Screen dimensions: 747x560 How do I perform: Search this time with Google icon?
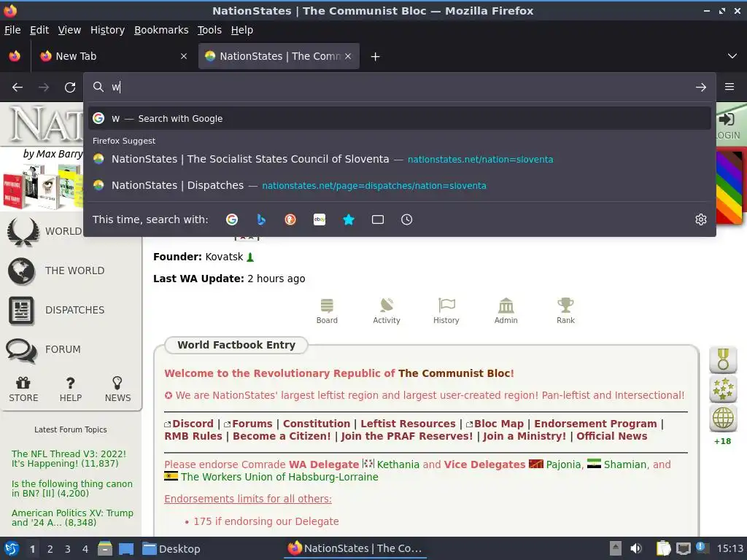[232, 219]
